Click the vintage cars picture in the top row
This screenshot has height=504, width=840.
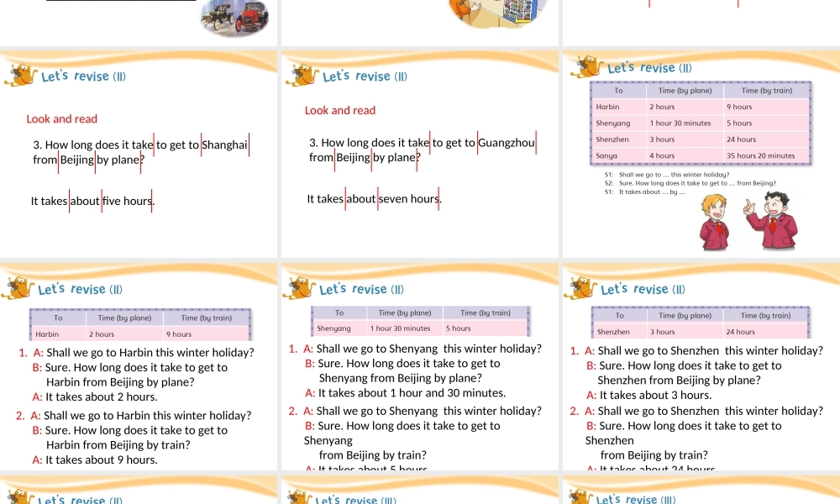point(234,19)
